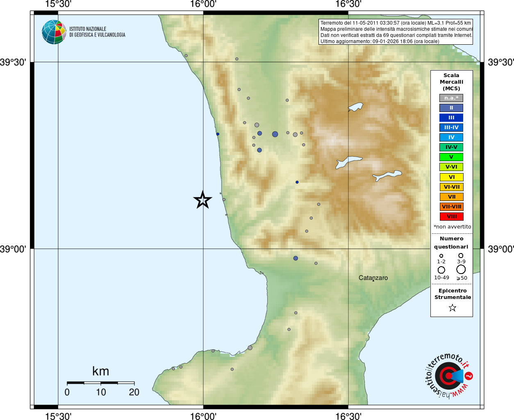Click the '*non avvertito' footnote

[x=452, y=227]
